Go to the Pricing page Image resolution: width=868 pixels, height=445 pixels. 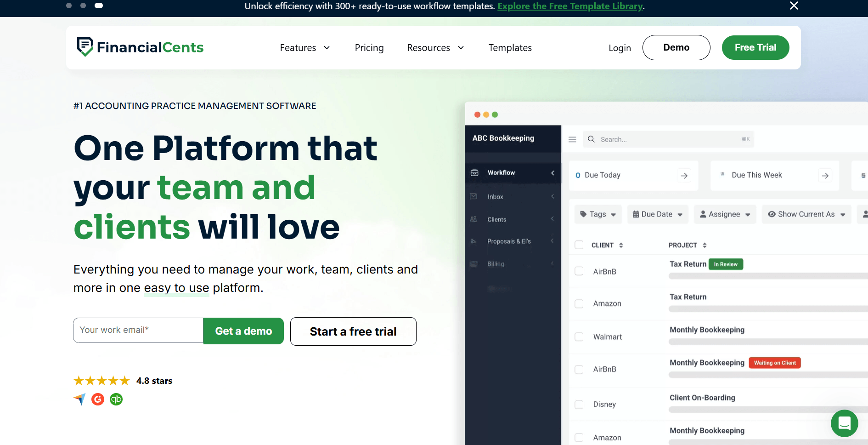click(369, 48)
